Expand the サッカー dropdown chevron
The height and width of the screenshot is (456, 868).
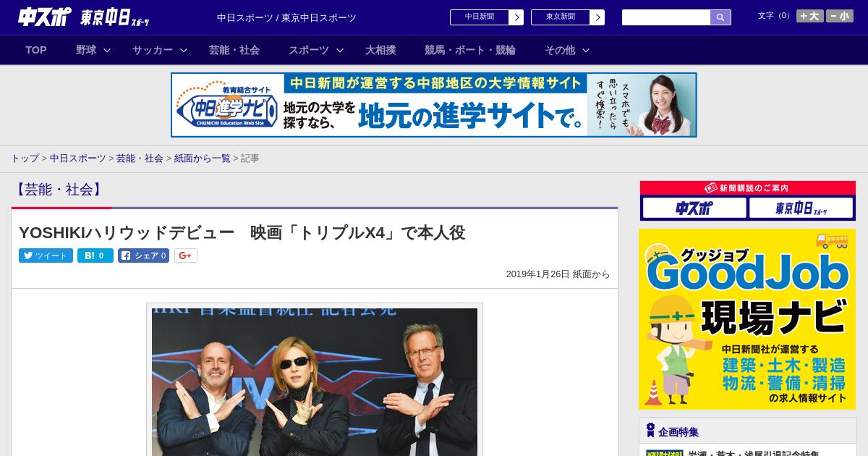(184, 50)
